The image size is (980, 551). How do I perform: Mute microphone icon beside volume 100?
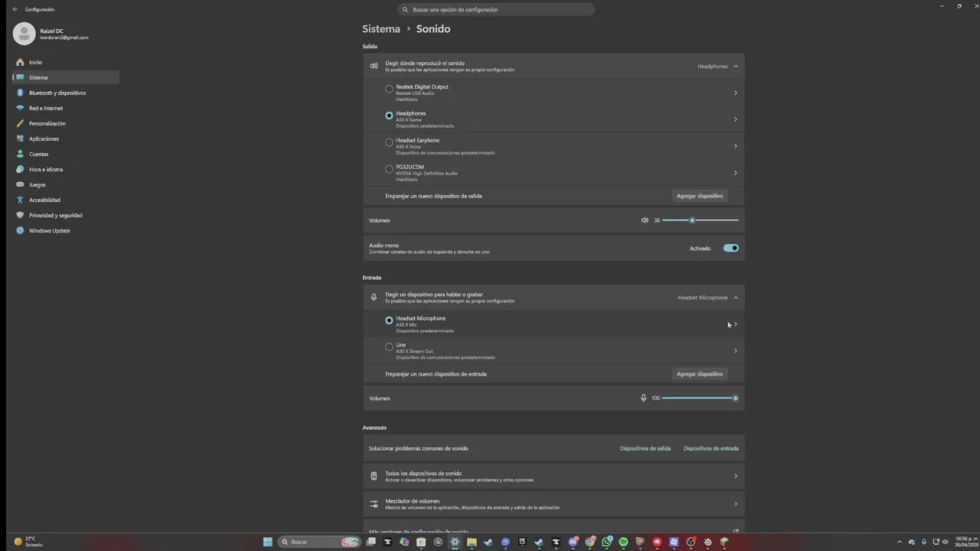tap(643, 398)
